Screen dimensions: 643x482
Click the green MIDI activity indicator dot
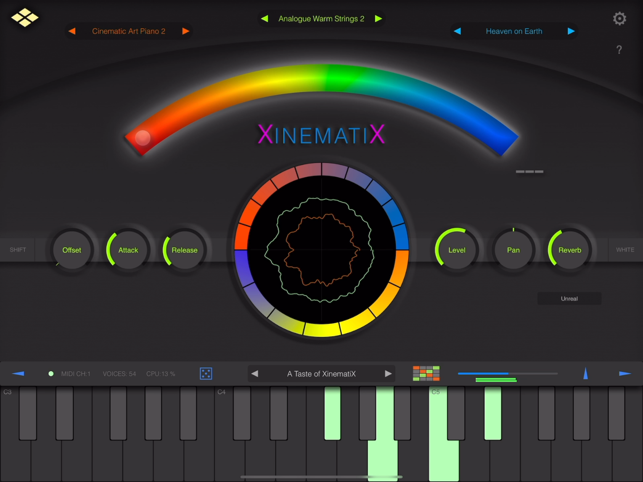tap(51, 374)
